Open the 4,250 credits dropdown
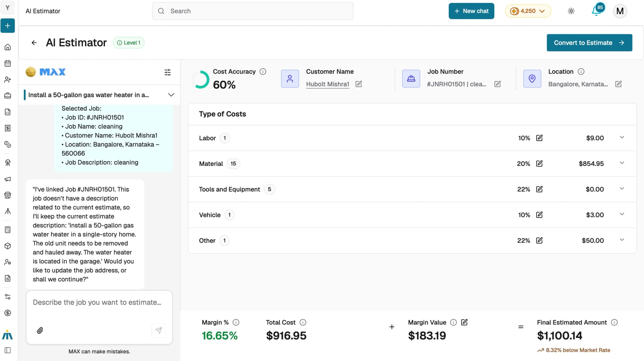 [x=528, y=11]
